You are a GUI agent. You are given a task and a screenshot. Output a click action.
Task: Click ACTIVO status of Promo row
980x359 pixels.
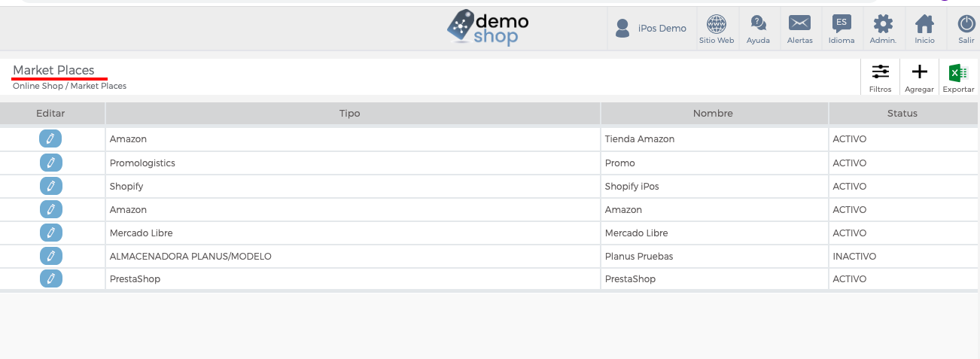(x=904, y=163)
